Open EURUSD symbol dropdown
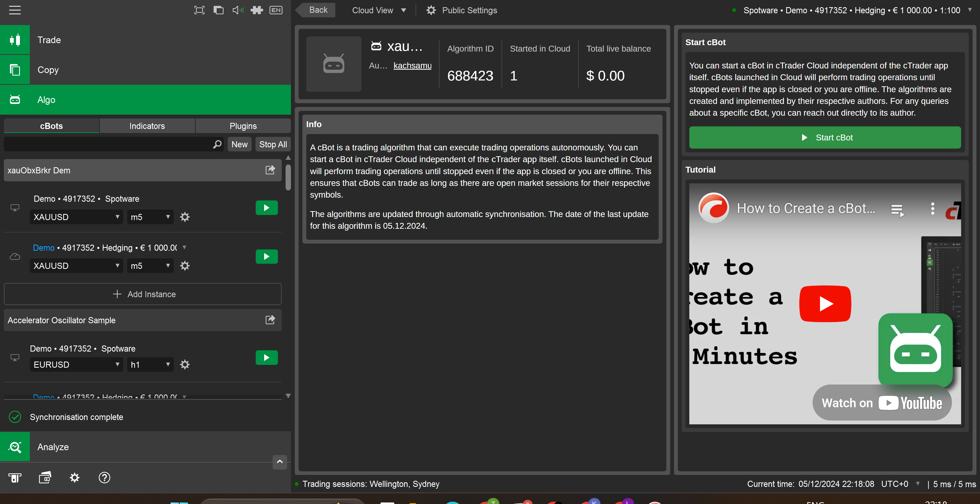 point(76,365)
